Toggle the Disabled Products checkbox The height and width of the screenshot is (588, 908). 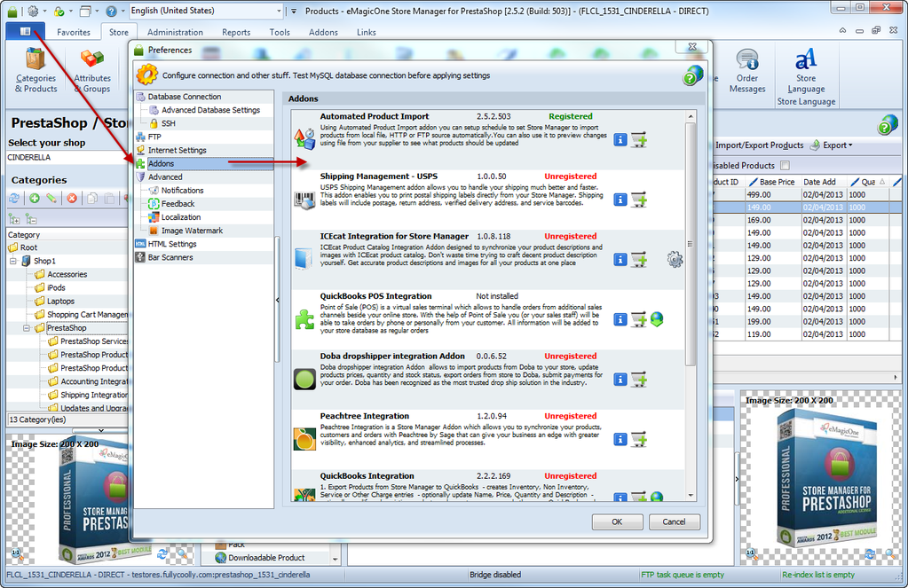click(785, 166)
